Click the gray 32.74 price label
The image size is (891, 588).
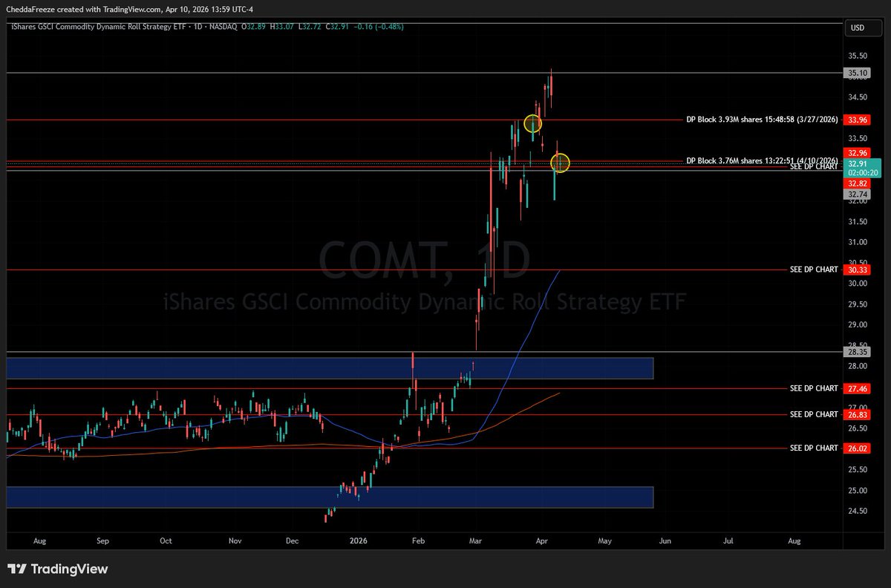click(x=858, y=194)
